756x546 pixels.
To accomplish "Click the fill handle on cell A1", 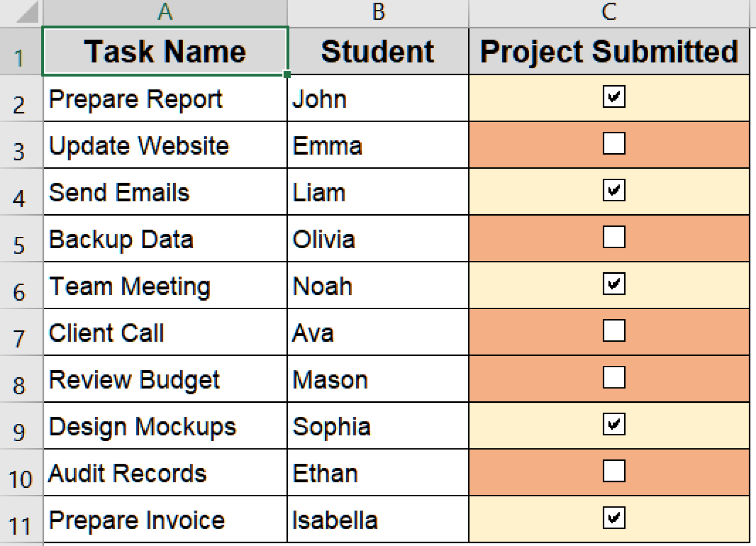I will (x=287, y=74).
